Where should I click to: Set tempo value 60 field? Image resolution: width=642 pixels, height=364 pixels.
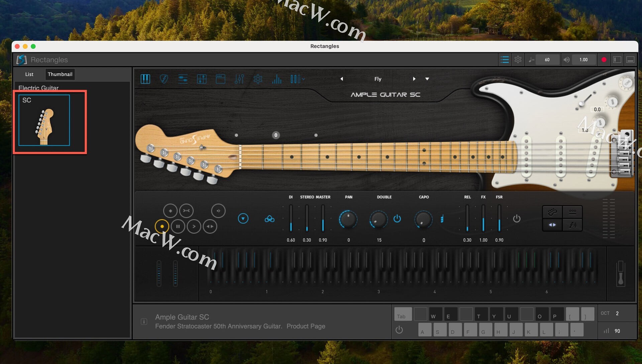[547, 60]
